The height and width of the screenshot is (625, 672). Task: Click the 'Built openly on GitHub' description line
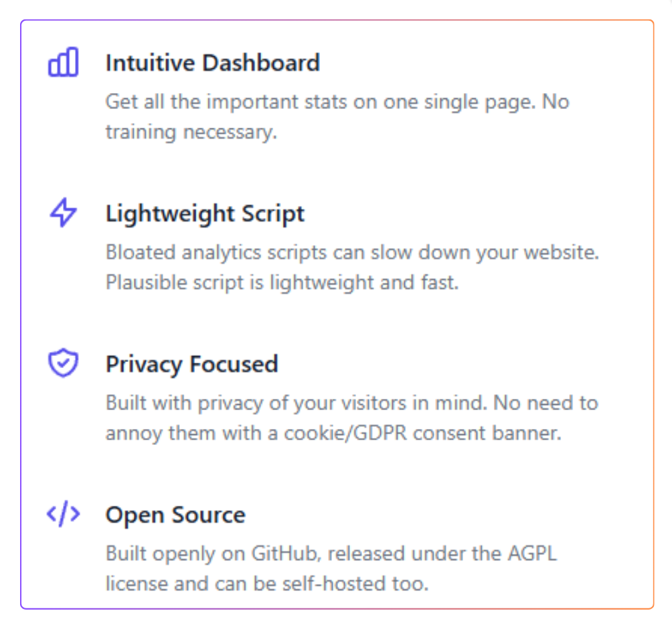click(x=331, y=553)
